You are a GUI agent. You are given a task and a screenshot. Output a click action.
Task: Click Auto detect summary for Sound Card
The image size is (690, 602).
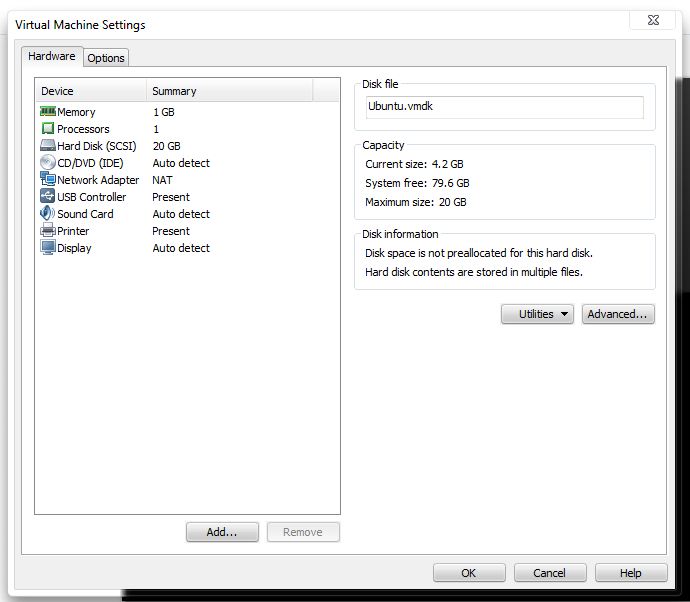point(181,214)
